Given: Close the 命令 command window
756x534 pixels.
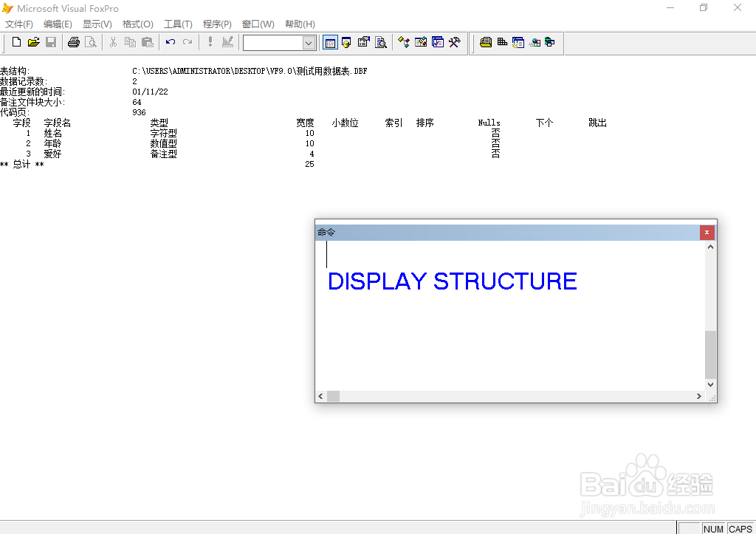Looking at the screenshot, I should (x=707, y=233).
